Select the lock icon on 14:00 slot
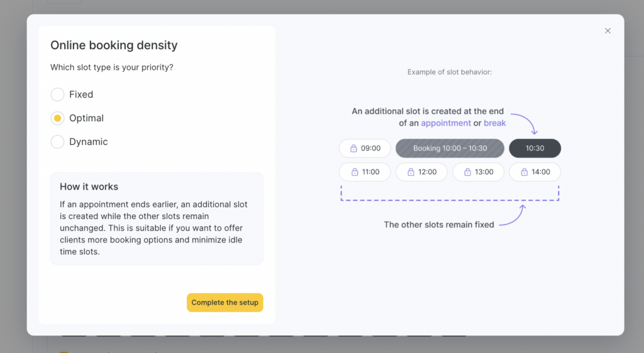Image resolution: width=644 pixels, height=353 pixels. (524, 172)
